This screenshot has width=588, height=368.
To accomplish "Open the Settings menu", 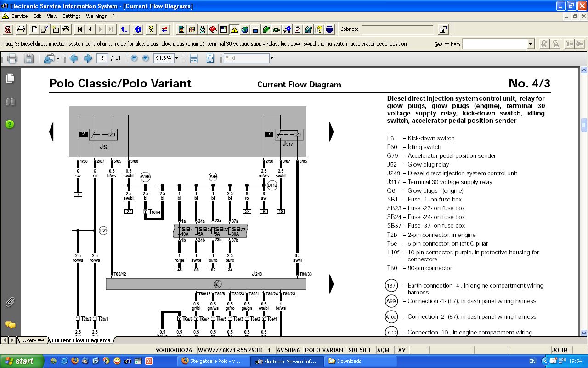I will 72,16.
